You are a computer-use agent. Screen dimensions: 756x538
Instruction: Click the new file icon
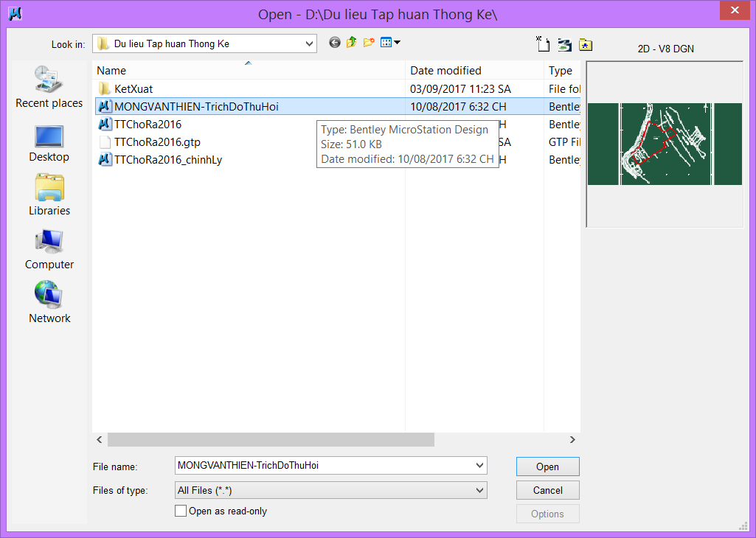pyautogui.click(x=544, y=44)
